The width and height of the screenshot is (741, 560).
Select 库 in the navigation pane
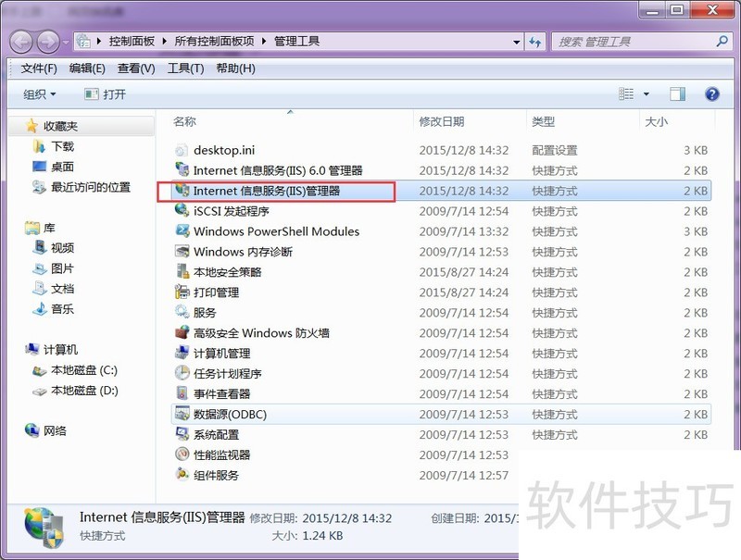click(49, 228)
